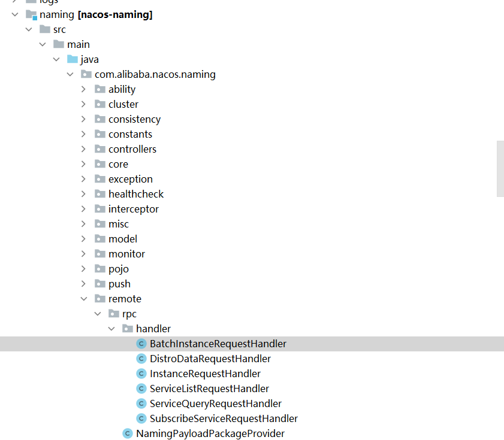The width and height of the screenshot is (504, 440).
Task: Expand the monitor package
Action: pos(84,253)
